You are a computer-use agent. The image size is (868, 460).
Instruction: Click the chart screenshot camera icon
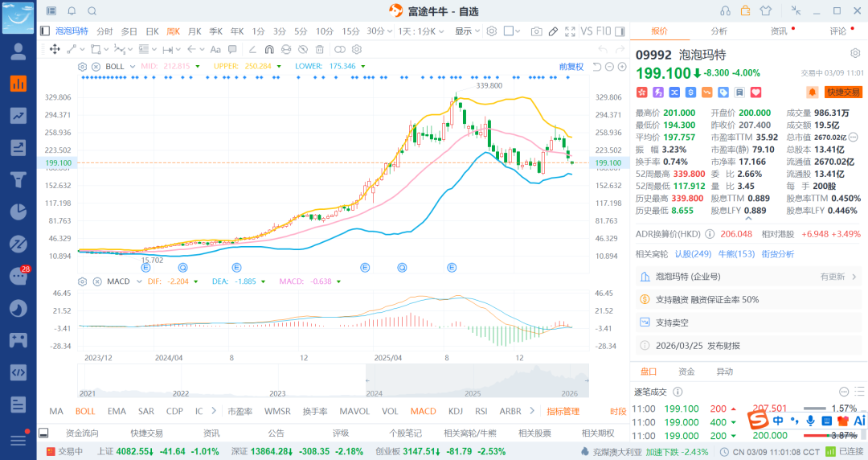pos(536,31)
